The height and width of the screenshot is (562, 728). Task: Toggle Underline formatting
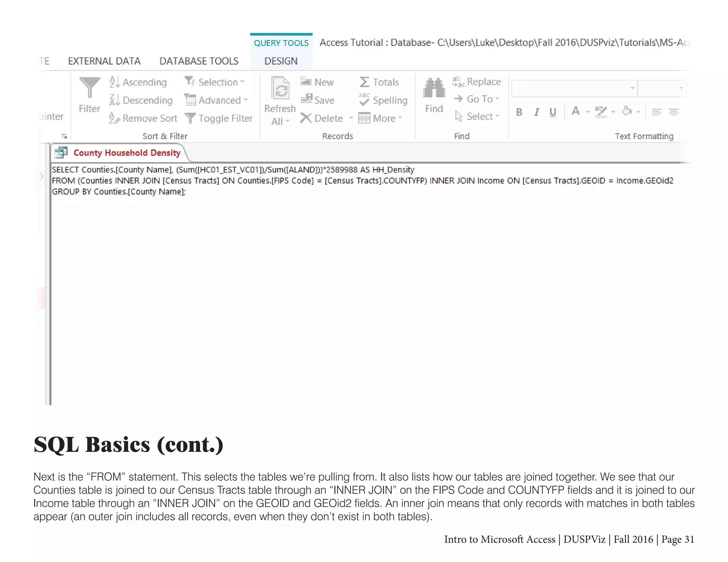pyautogui.click(x=553, y=112)
